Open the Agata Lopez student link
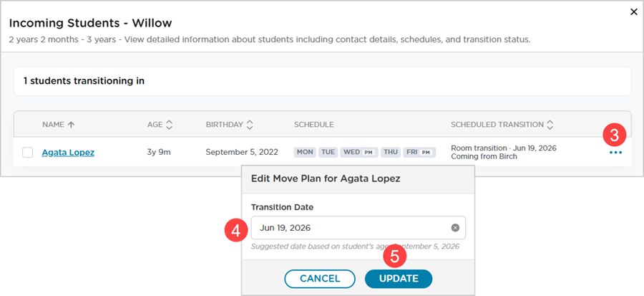644x296 pixels. (x=68, y=153)
